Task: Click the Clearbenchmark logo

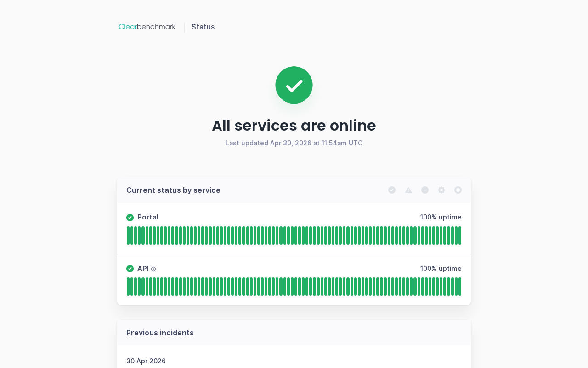Action: pos(147,27)
